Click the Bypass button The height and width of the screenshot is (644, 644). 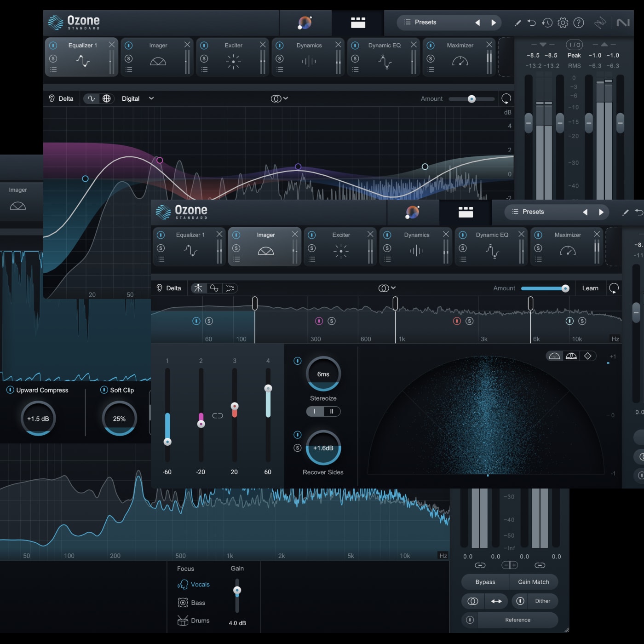(485, 582)
